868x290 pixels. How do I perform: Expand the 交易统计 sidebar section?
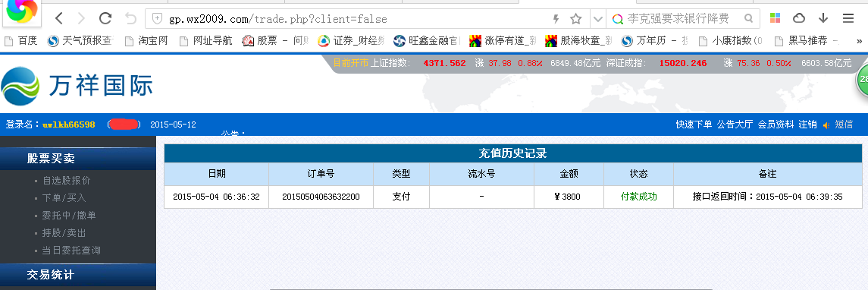click(x=78, y=275)
